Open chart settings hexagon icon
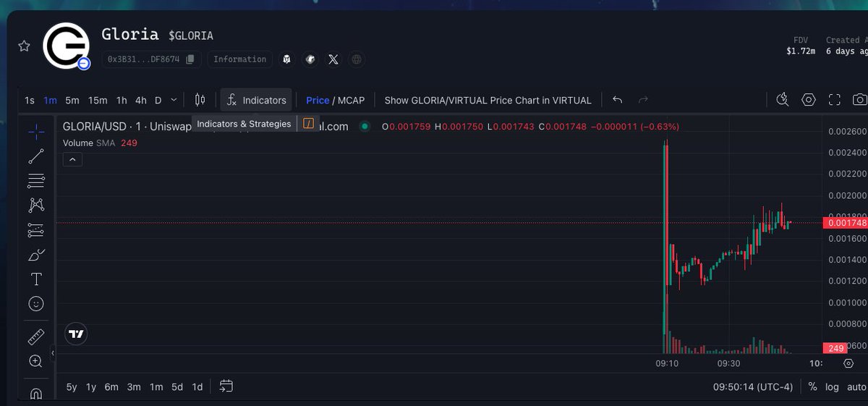The height and width of the screenshot is (406, 868). [x=809, y=100]
